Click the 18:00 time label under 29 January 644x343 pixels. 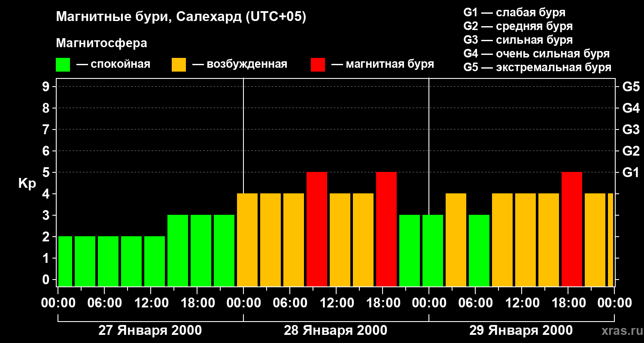click(x=568, y=303)
